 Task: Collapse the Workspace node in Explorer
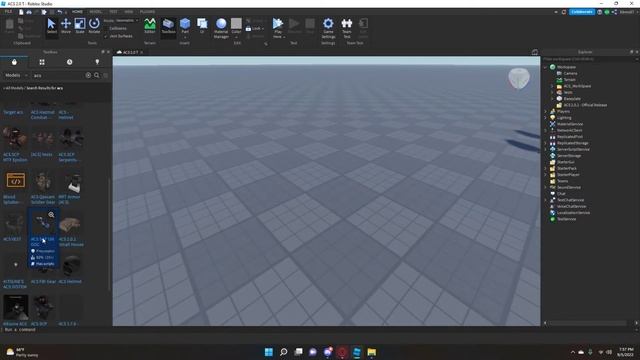[546, 67]
